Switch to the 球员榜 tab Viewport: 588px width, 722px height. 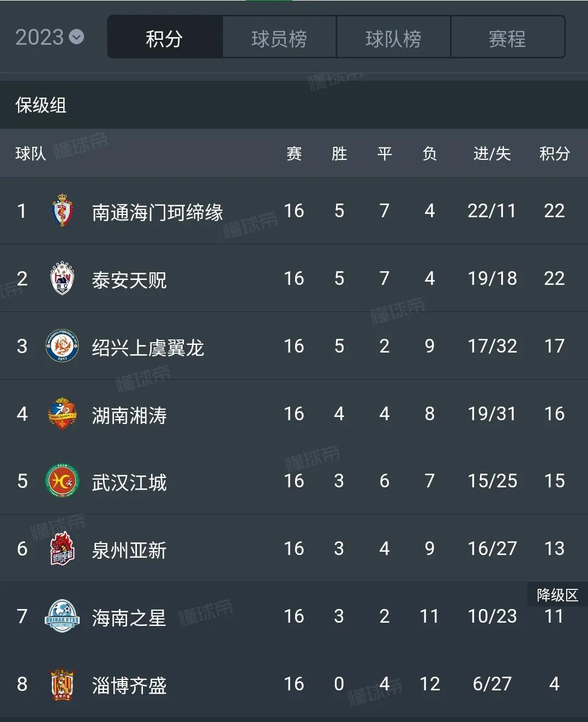pyautogui.click(x=279, y=37)
